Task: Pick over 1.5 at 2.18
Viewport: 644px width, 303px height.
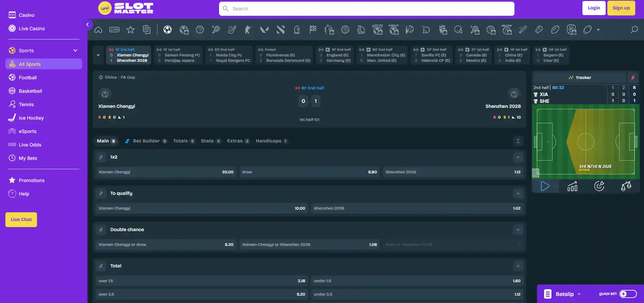Action: tap(202, 281)
